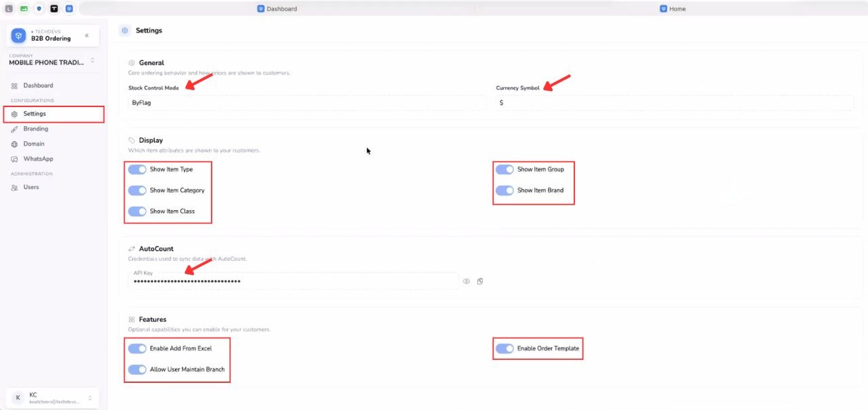Image resolution: width=868 pixels, height=410 pixels.
Task: Toggle Show Item Type switch
Action: pos(137,169)
